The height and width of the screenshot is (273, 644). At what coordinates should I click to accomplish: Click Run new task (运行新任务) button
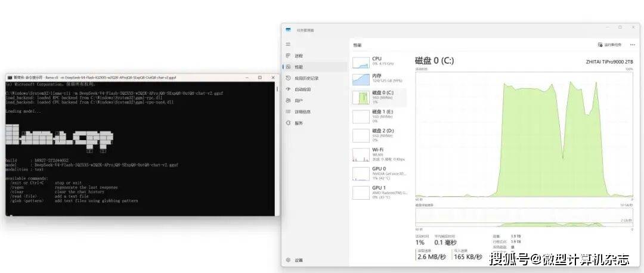click(610, 45)
